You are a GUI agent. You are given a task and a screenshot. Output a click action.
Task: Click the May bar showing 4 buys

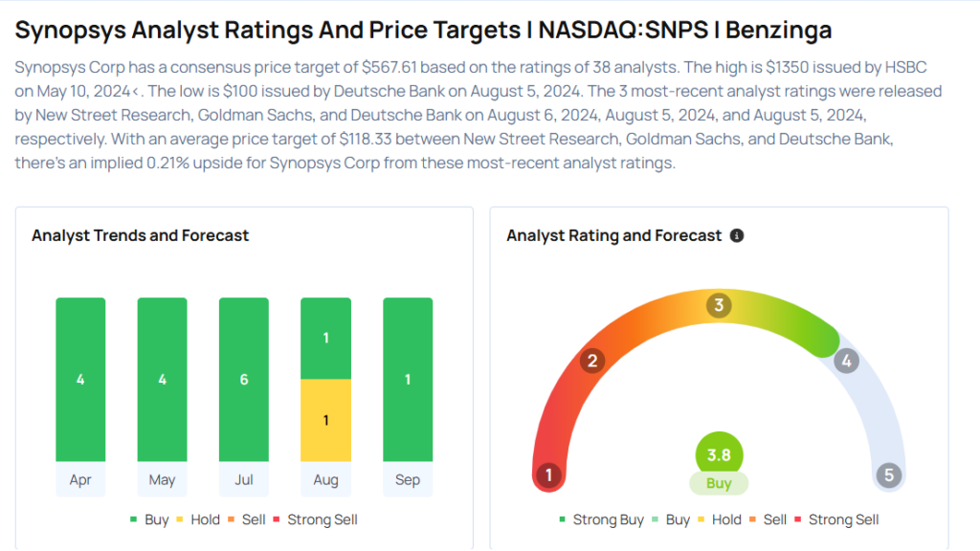pyautogui.click(x=162, y=379)
